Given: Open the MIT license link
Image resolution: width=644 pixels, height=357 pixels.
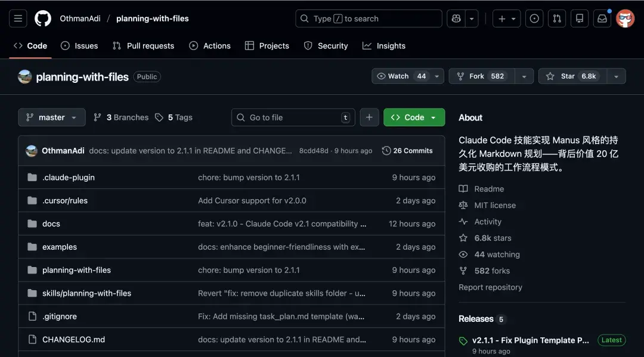Looking at the screenshot, I should tap(494, 205).
